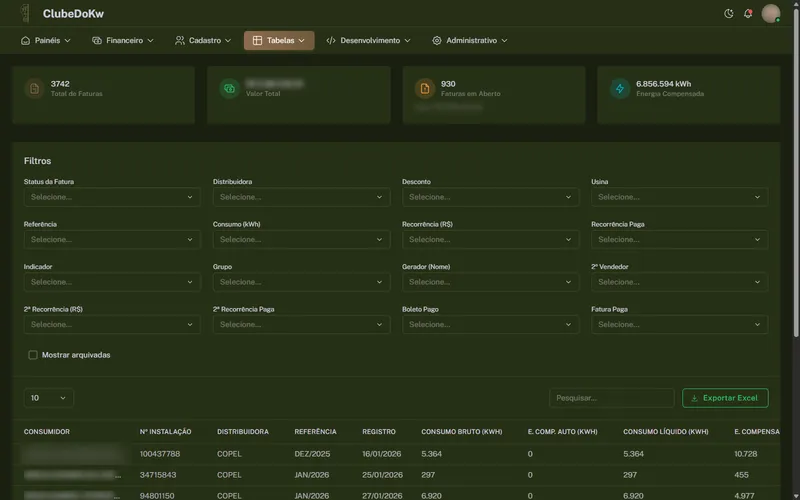Open the Recorrência (R$) filter dropdown
Viewport: 800px width, 500px height.
[x=490, y=239]
